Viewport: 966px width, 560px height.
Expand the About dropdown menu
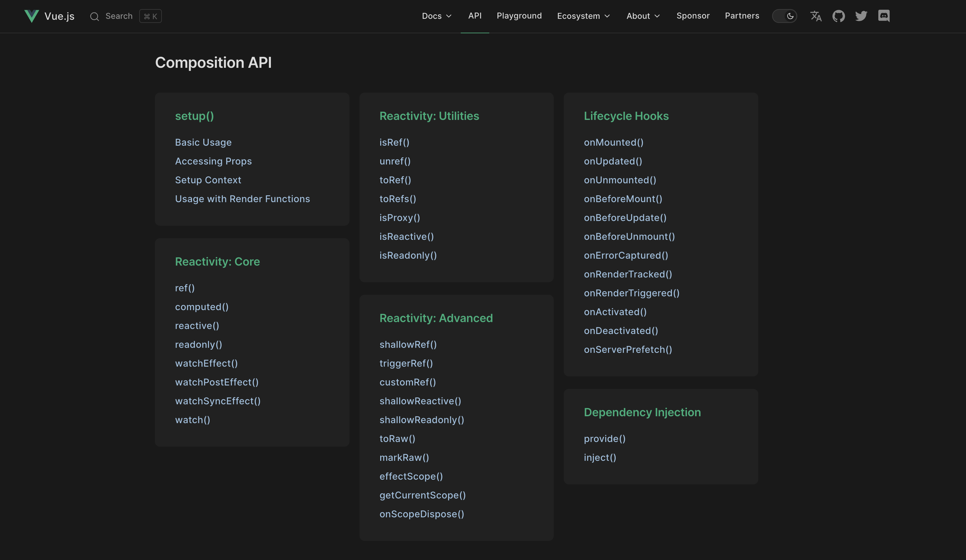coord(643,16)
